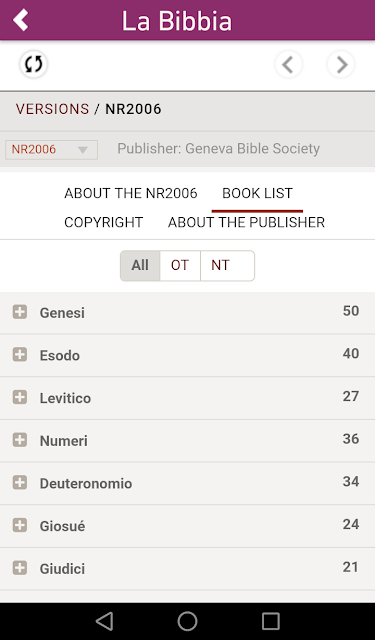Open the NR2006 version dropdown
The width and height of the screenshot is (375, 640).
tap(51, 149)
